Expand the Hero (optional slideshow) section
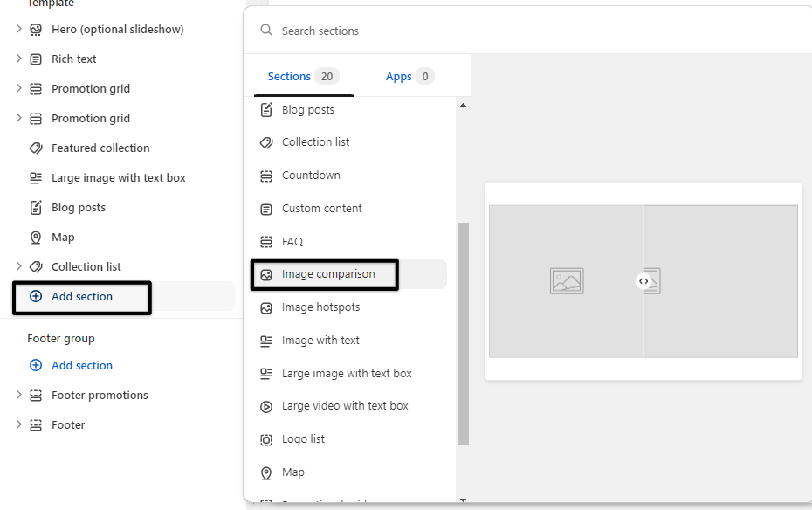This screenshot has width=812, height=510. [x=19, y=30]
